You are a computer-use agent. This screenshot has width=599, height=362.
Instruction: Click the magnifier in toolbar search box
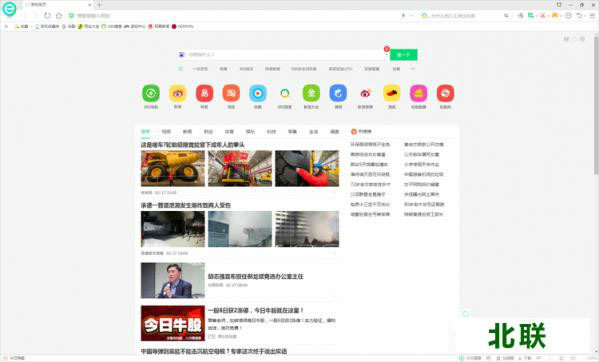pos(506,16)
